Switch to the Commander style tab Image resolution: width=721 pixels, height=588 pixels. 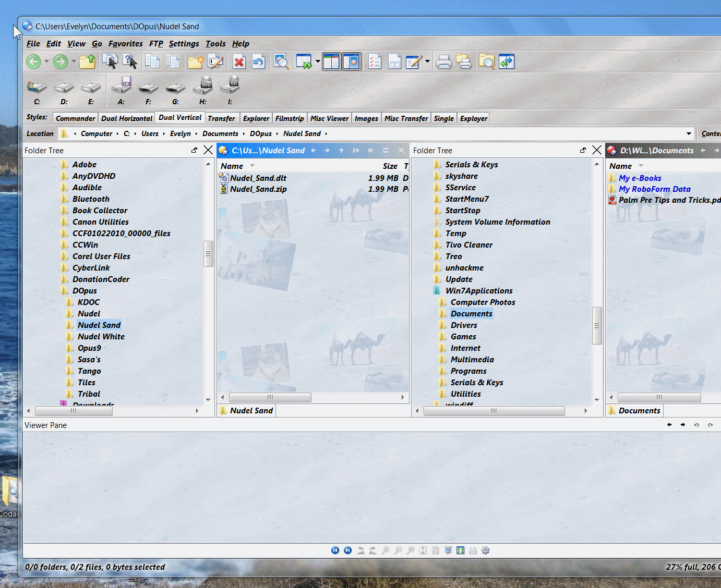tap(75, 118)
